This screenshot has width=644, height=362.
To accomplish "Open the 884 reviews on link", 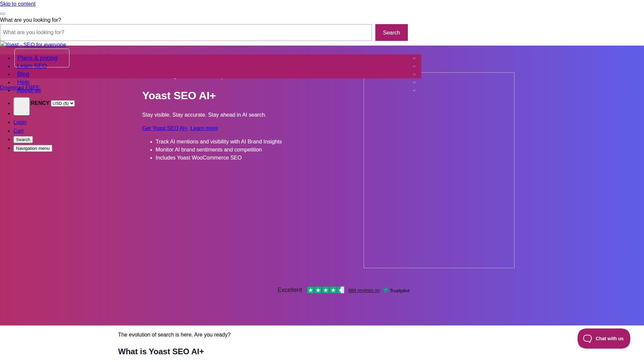I will point(364,291).
